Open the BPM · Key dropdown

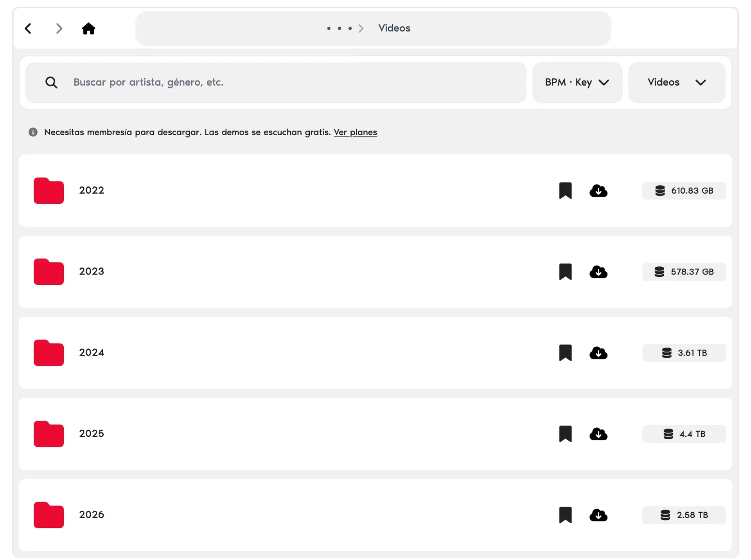[577, 83]
